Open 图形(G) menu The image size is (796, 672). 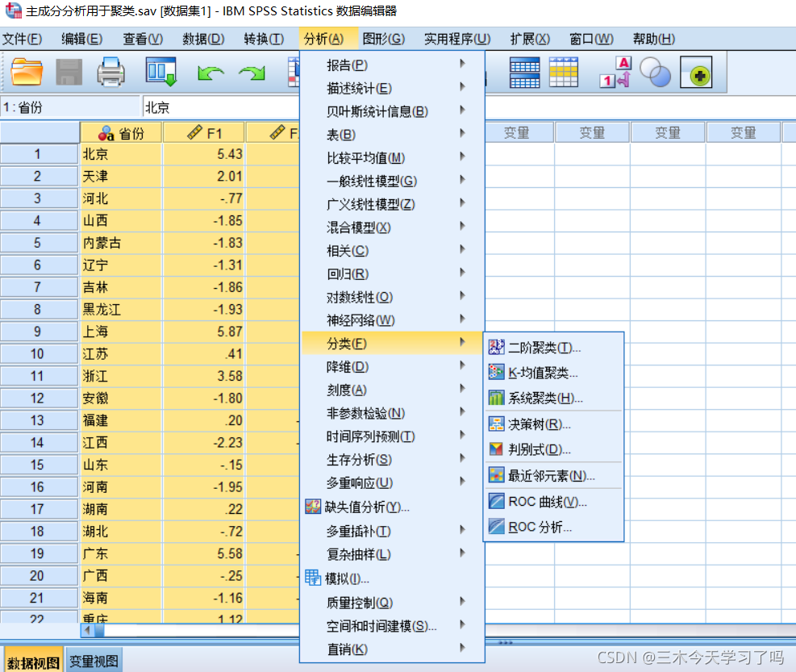pyautogui.click(x=383, y=39)
